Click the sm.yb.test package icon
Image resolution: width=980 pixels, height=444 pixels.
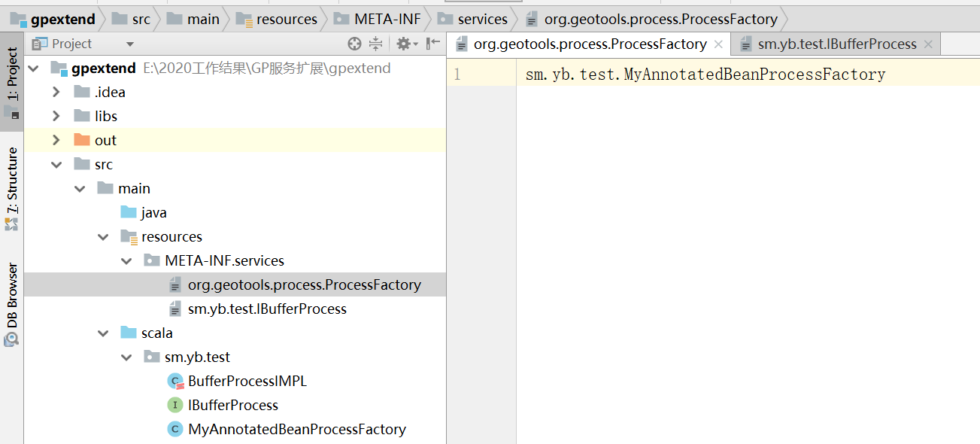pyautogui.click(x=152, y=357)
